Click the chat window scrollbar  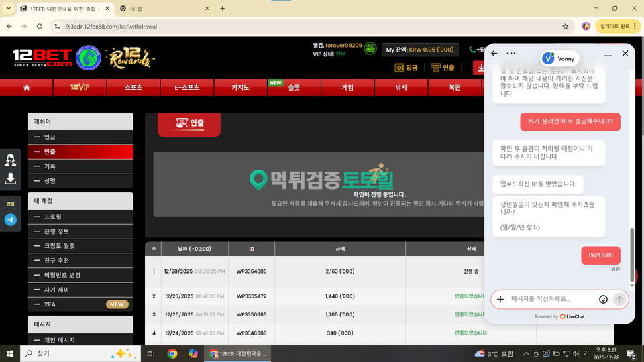pos(631,248)
